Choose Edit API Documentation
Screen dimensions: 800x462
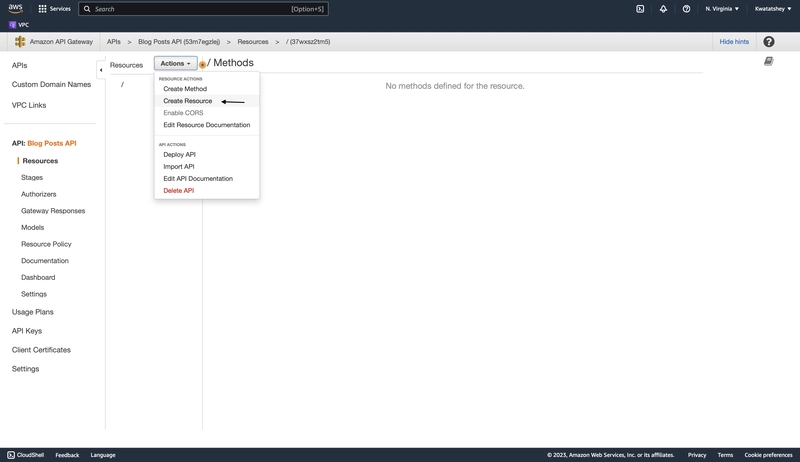click(x=198, y=178)
